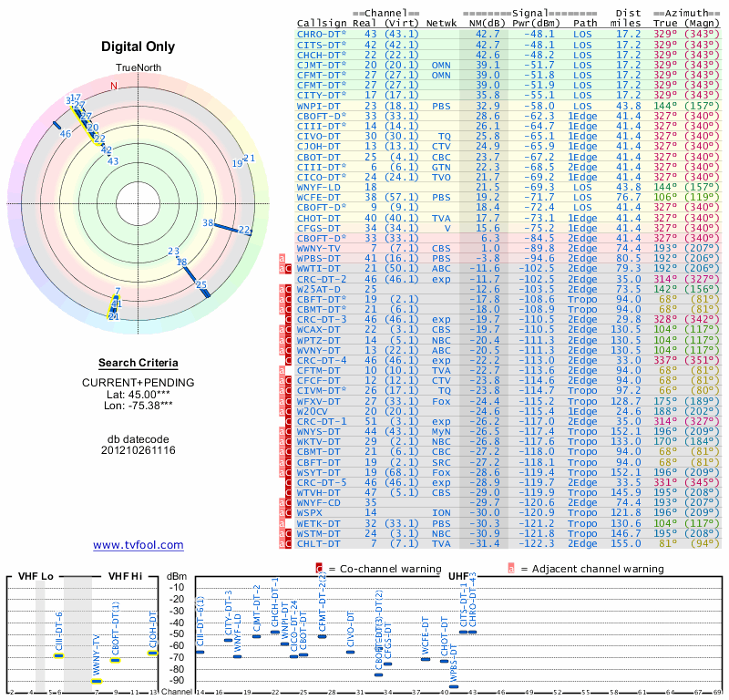Click the CIII-DT-6 bar in the VHF Lo chart

pos(58,656)
